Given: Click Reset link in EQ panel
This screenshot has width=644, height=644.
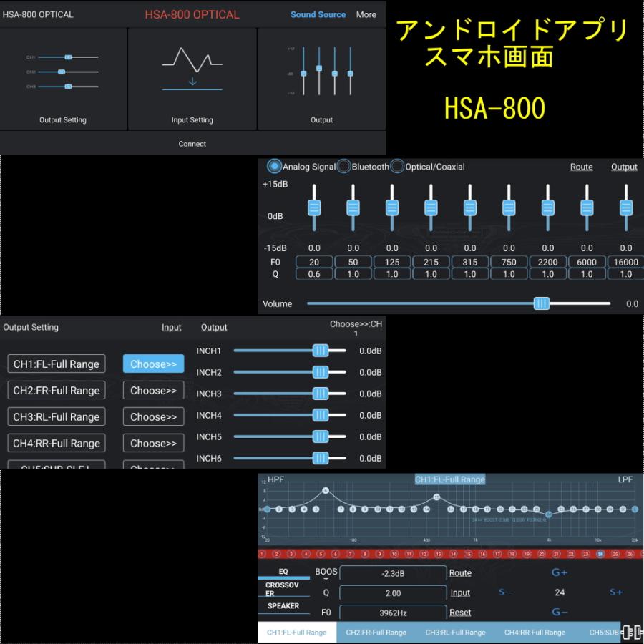Looking at the screenshot, I should [x=460, y=612].
